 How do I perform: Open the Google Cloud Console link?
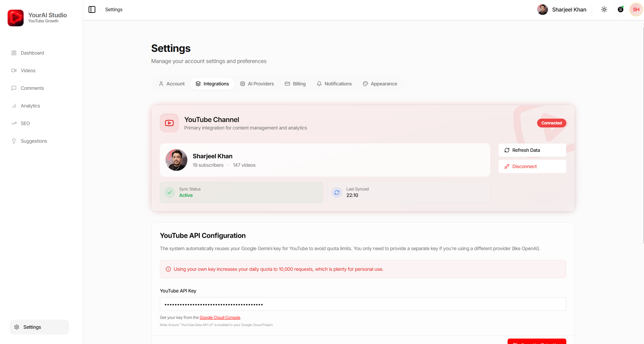click(x=220, y=318)
